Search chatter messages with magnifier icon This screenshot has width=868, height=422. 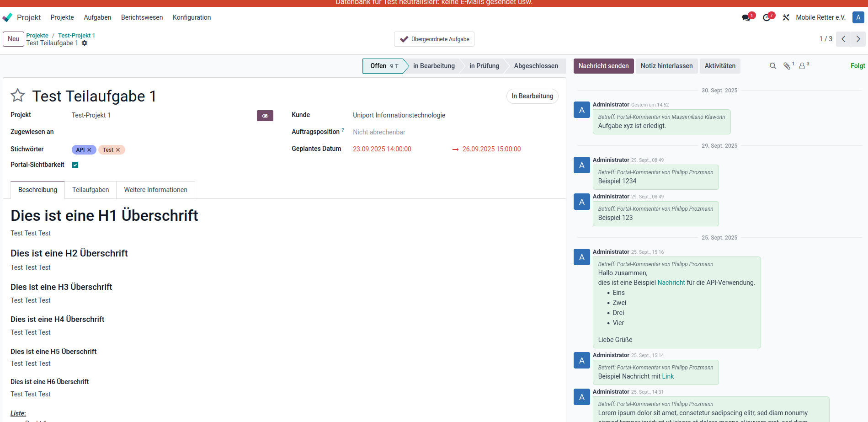point(773,66)
